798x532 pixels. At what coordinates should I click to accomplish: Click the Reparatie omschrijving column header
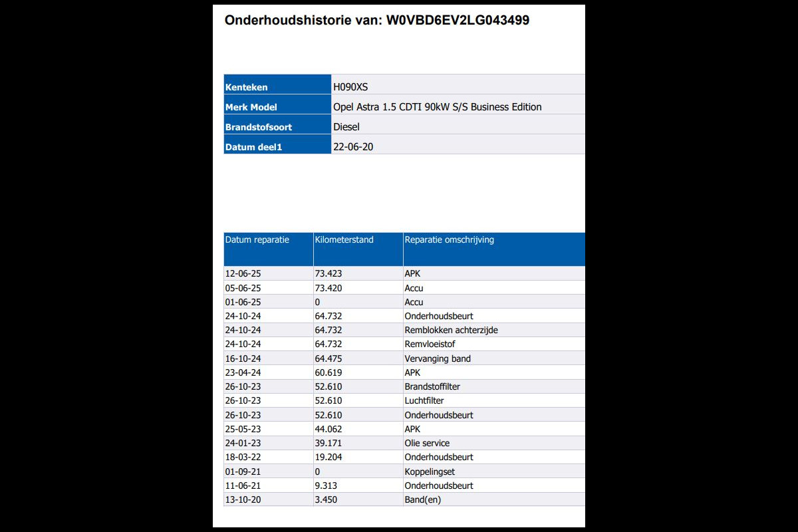(449, 240)
